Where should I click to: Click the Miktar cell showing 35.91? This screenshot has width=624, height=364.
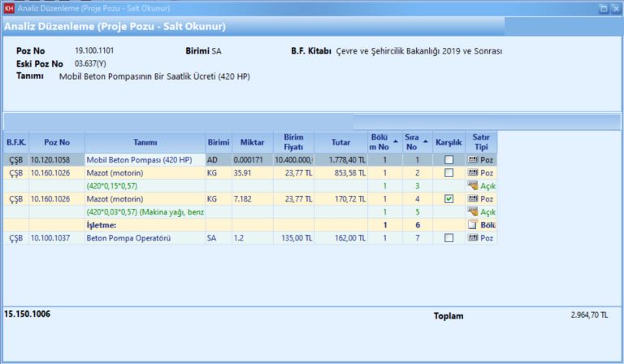[251, 173]
